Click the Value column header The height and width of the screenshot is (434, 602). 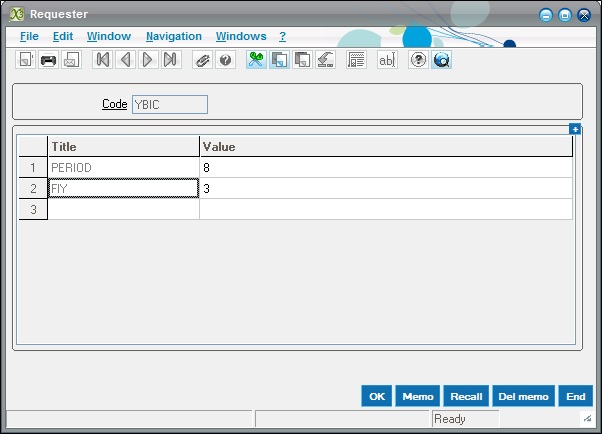click(x=386, y=146)
